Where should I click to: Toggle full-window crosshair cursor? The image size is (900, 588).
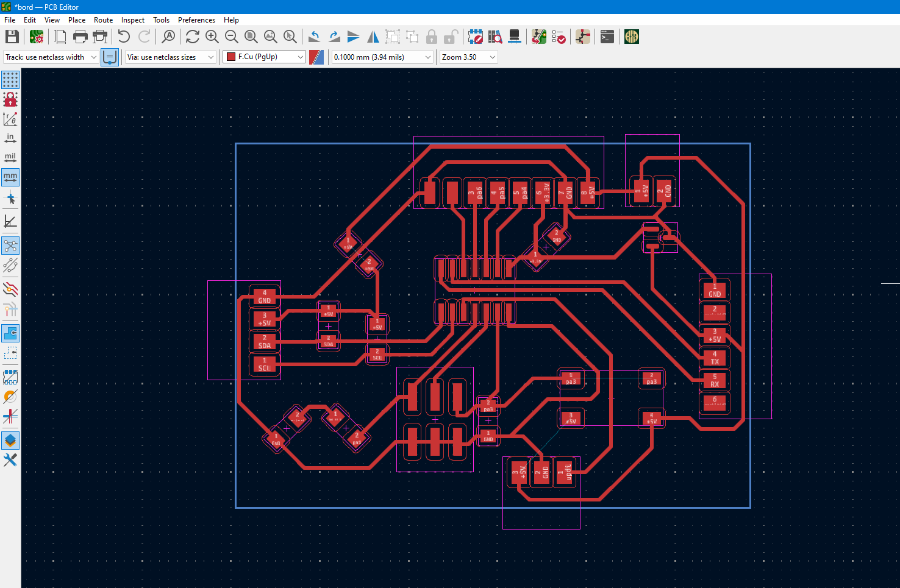click(x=10, y=198)
